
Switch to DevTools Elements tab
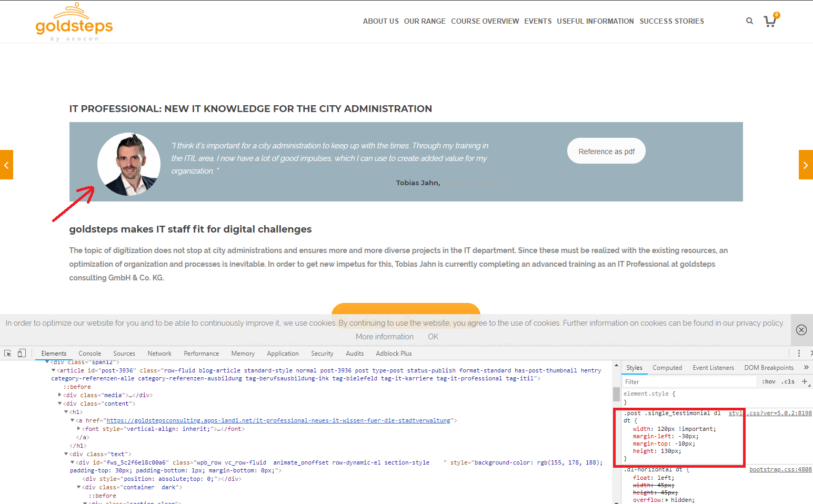[54, 354]
